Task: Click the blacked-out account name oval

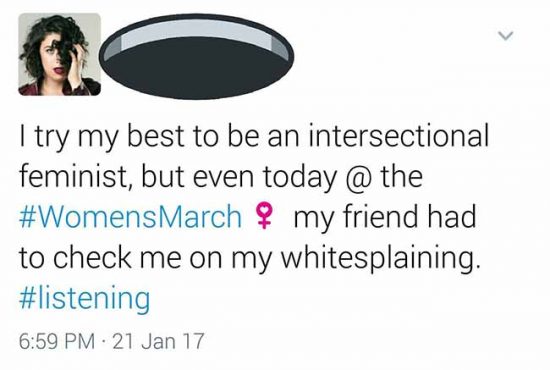Action: (x=196, y=56)
